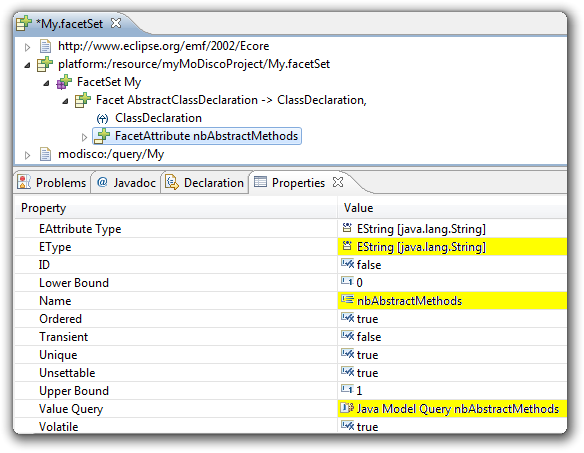Open the Javadoc tab

click(126, 183)
